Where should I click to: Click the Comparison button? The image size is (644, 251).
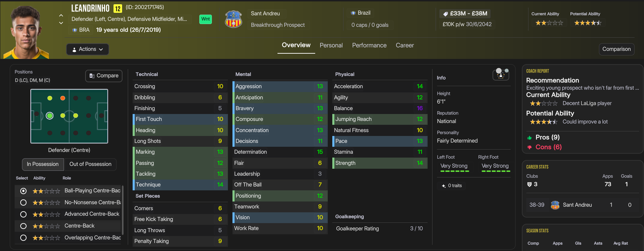(616, 49)
